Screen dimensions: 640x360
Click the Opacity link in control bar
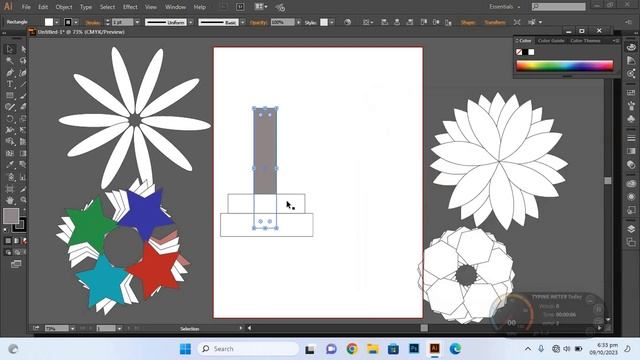(x=258, y=22)
